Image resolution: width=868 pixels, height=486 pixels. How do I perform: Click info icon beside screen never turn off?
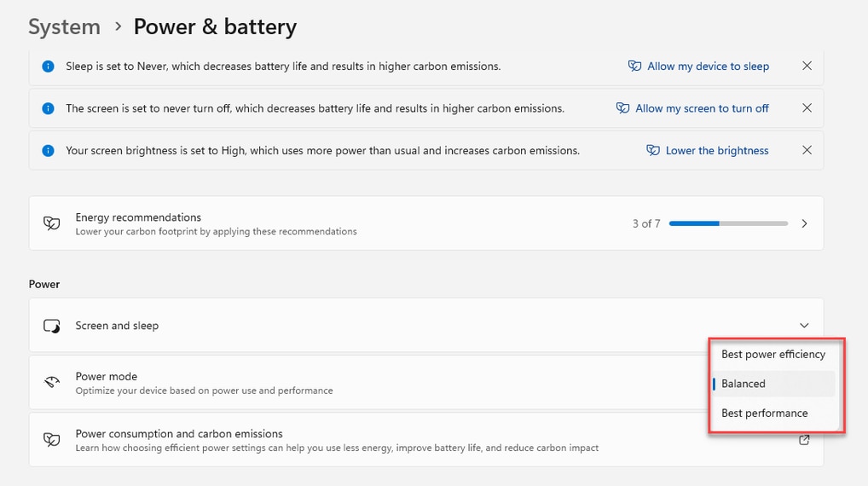pos(48,108)
